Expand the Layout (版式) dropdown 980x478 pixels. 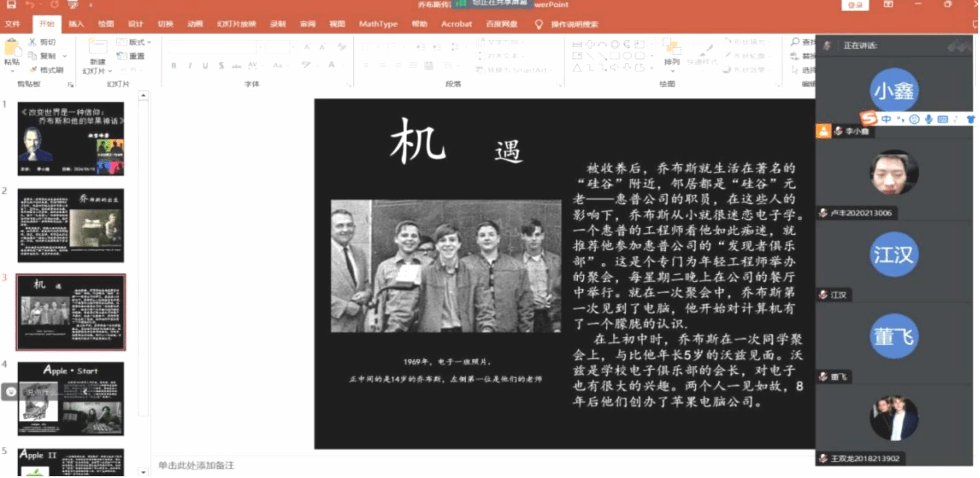click(x=134, y=42)
